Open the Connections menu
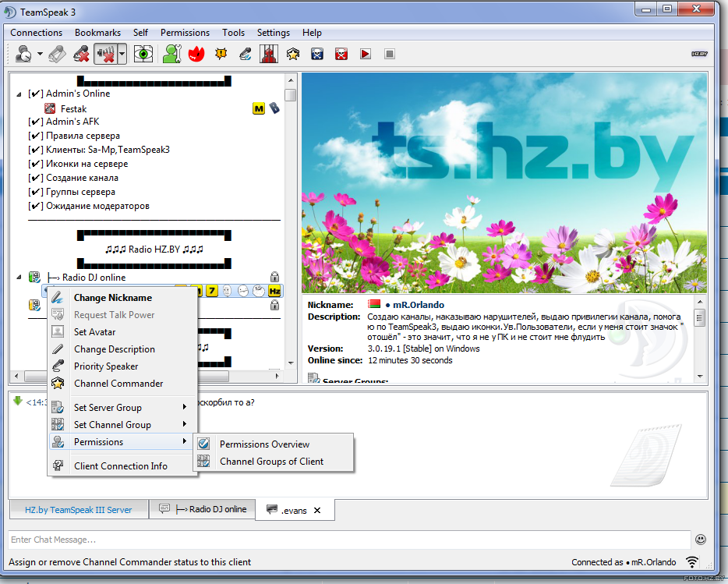Image resolution: width=728 pixels, height=584 pixels. click(36, 33)
